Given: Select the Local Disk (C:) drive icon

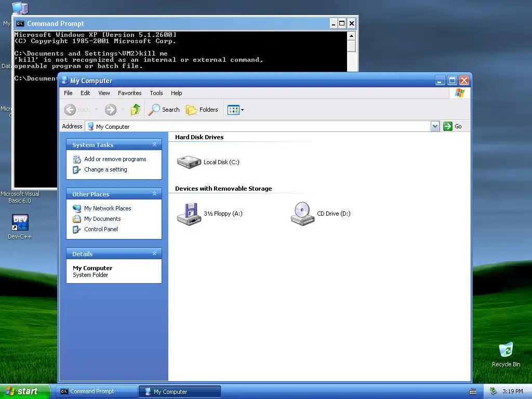Looking at the screenshot, I should coord(189,162).
